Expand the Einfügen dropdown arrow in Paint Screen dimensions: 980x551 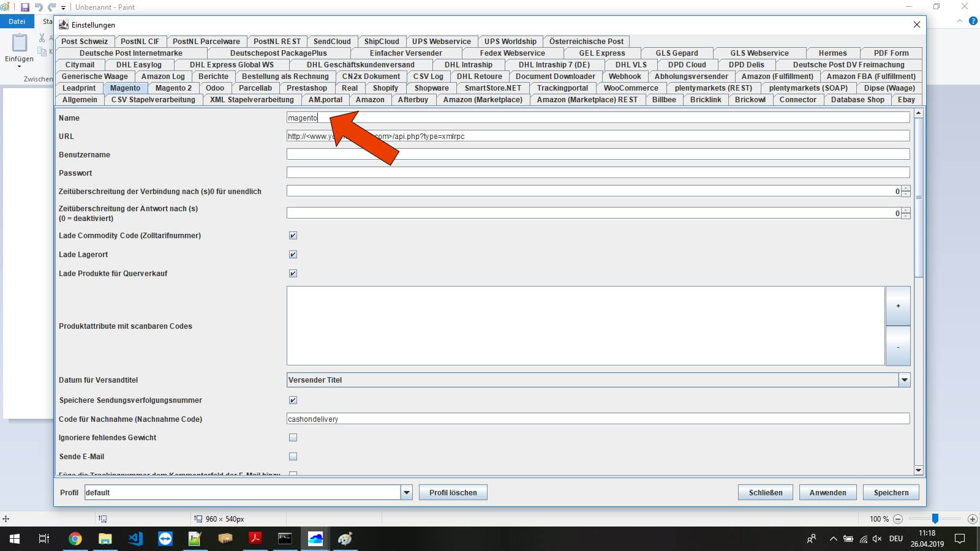[19, 66]
